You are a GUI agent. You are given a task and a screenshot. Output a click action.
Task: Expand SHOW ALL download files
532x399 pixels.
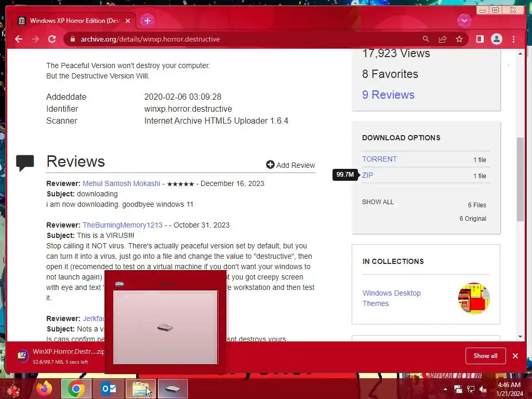[378, 202]
